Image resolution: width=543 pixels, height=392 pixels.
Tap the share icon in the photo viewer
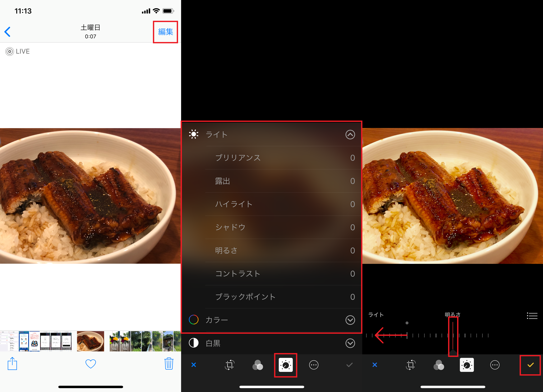point(12,364)
